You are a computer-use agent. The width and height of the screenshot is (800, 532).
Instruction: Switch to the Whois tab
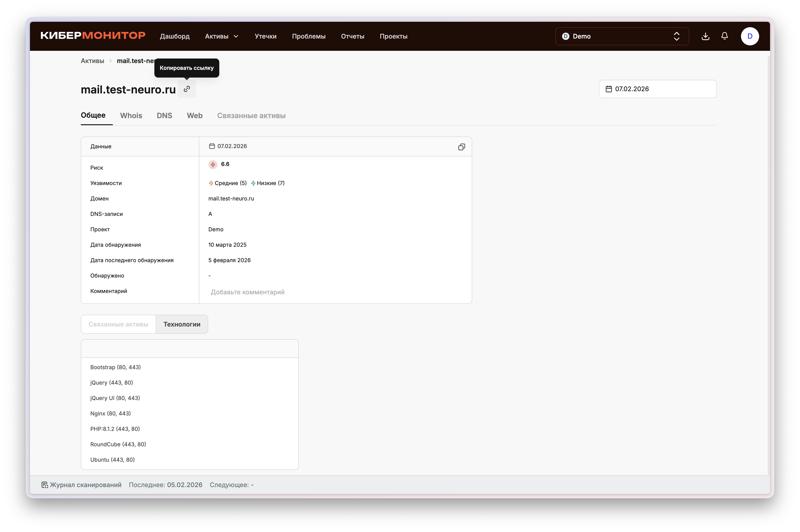[x=131, y=116]
